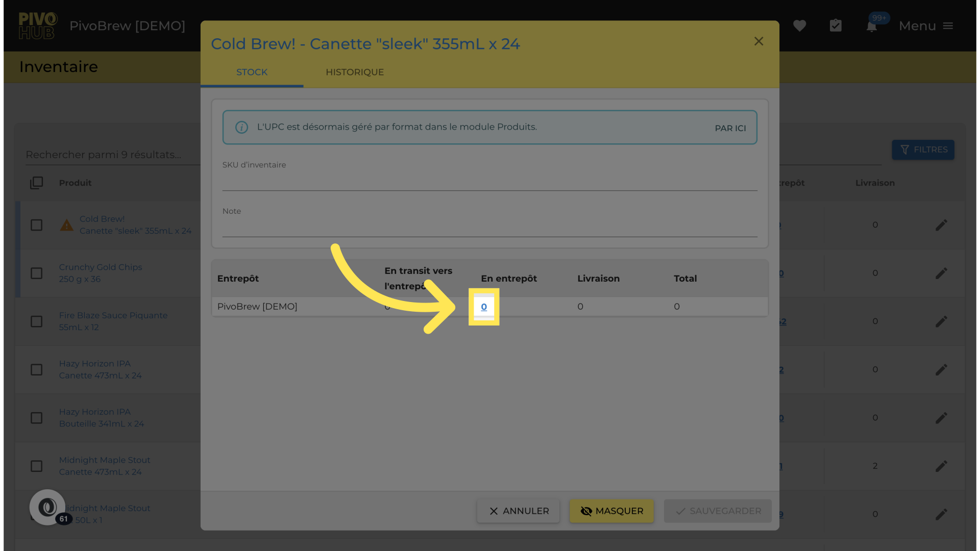980x551 pixels.
Task: Click the PivoHub logo
Action: coord(37,26)
